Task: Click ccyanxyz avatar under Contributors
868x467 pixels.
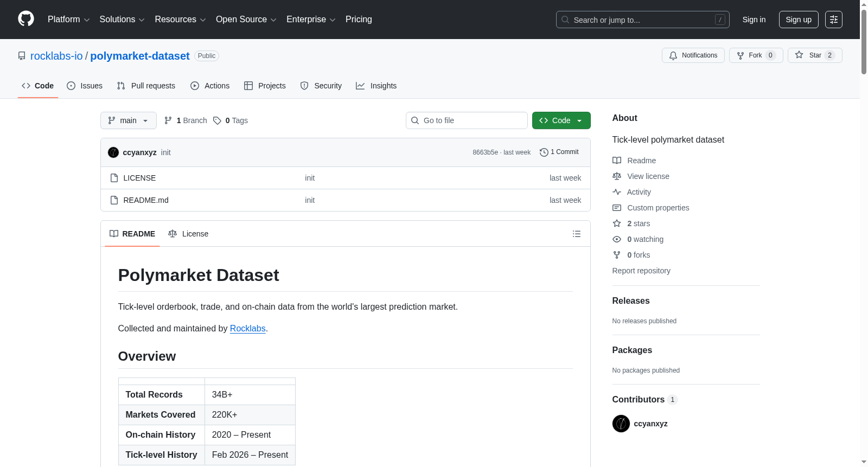Action: click(x=621, y=424)
